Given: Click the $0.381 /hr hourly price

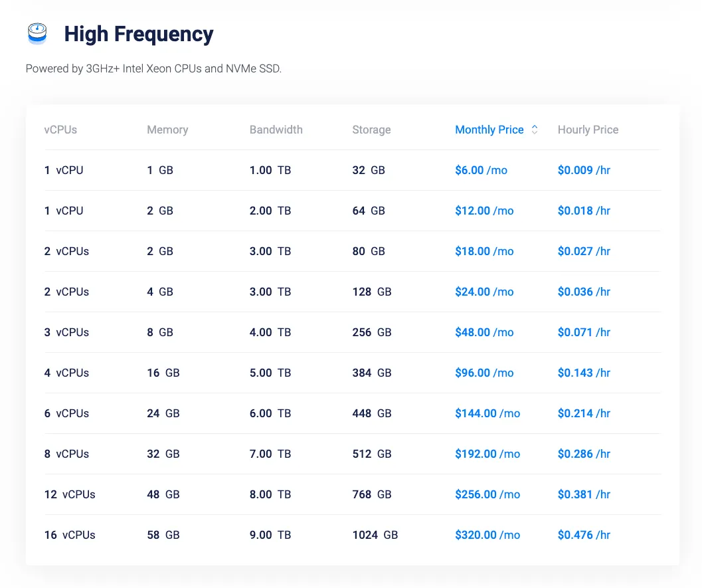Looking at the screenshot, I should pyautogui.click(x=584, y=494).
